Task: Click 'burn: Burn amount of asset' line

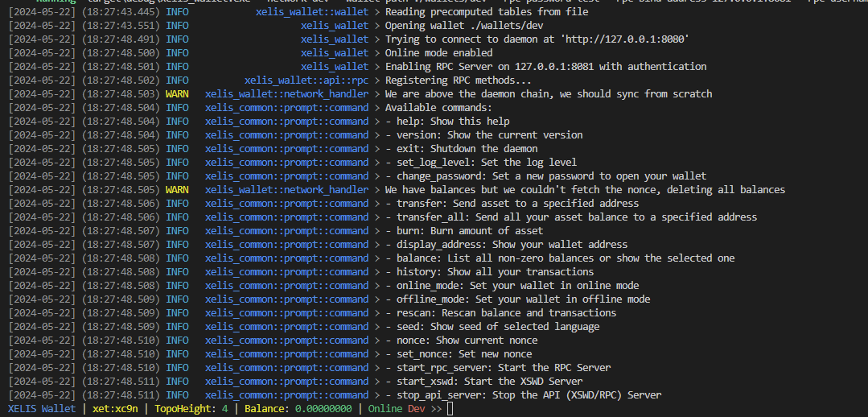Action: pos(464,230)
